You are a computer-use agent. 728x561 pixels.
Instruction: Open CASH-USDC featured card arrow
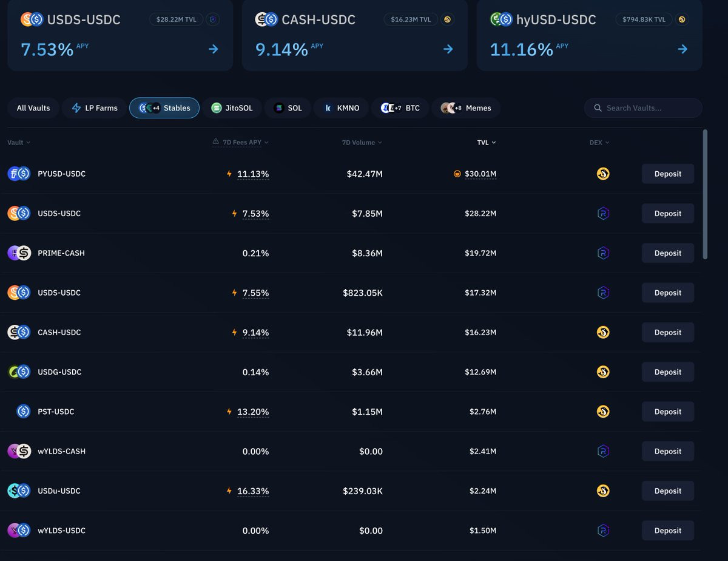click(x=448, y=49)
